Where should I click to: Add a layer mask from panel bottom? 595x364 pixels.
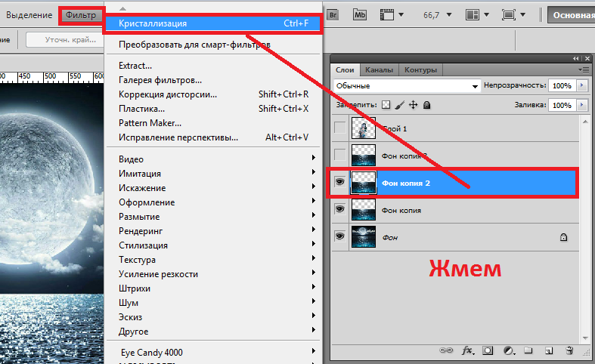coord(488,350)
